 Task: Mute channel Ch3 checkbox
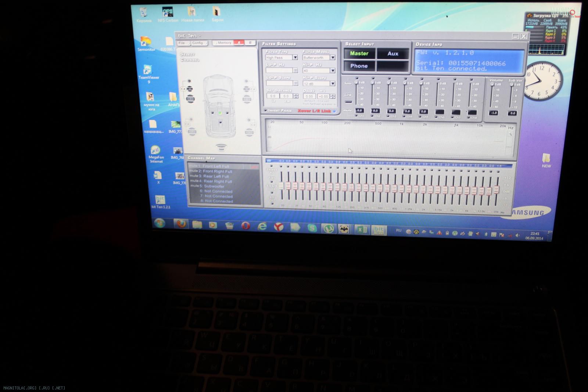[388, 116]
